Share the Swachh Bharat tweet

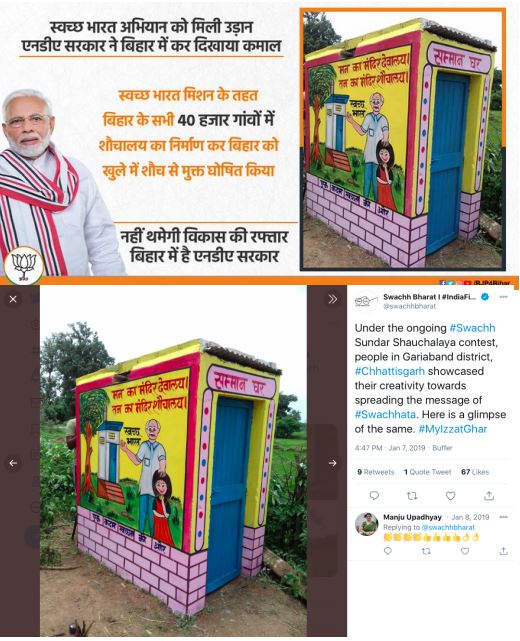point(489,496)
